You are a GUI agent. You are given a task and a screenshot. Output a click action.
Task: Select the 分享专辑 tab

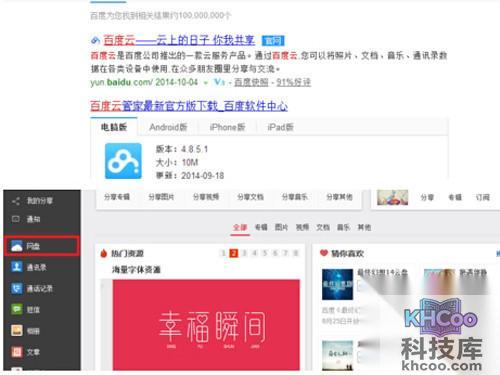pos(117,197)
